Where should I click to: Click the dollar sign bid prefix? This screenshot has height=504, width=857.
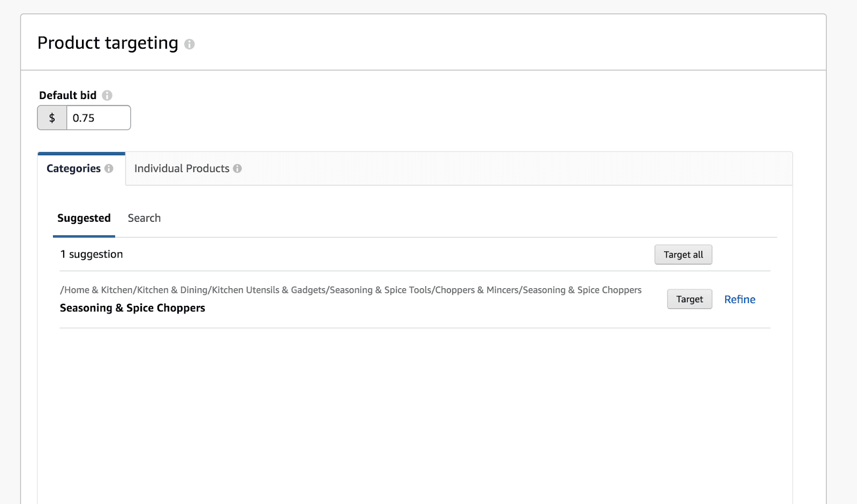coord(52,118)
